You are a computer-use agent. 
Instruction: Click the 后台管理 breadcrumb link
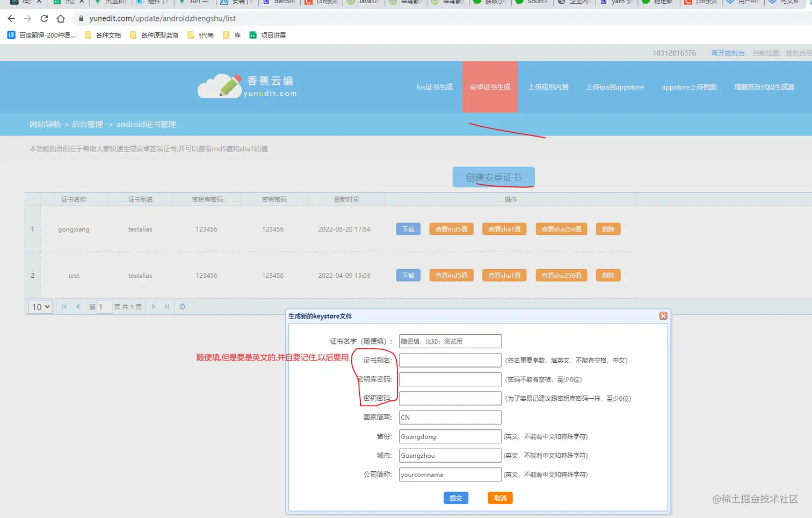pos(87,124)
